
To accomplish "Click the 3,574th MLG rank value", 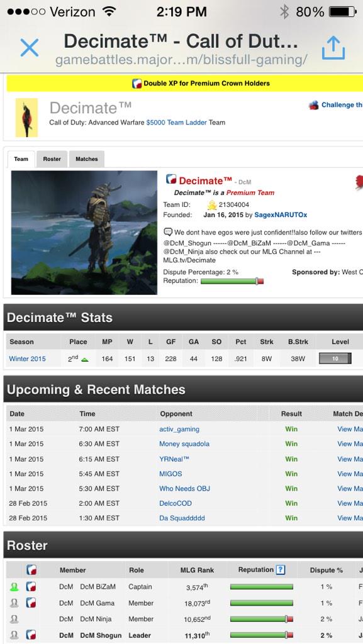I will click(x=198, y=587).
